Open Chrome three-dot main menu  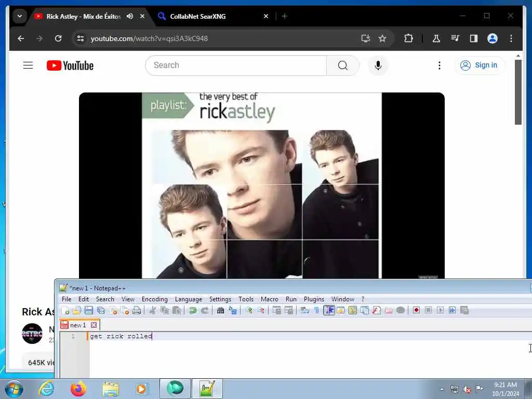(511, 38)
